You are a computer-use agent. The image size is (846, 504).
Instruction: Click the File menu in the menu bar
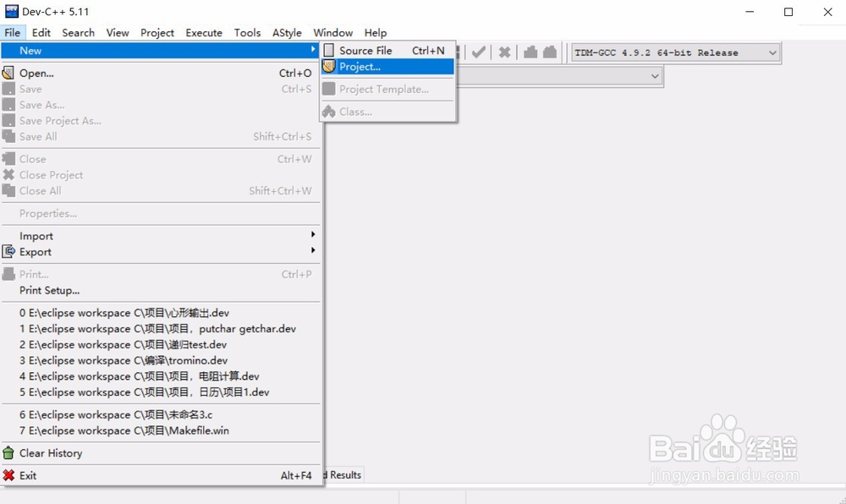[x=13, y=33]
